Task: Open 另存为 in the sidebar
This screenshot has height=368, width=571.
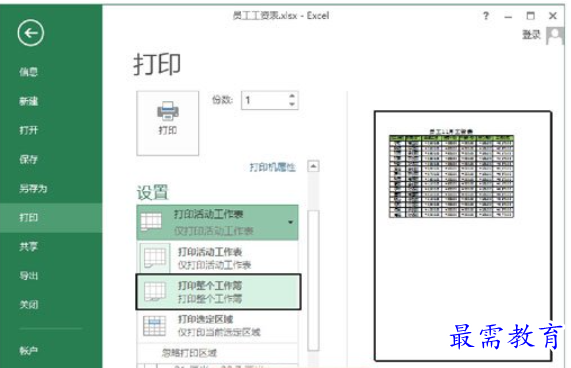Action: 33,188
